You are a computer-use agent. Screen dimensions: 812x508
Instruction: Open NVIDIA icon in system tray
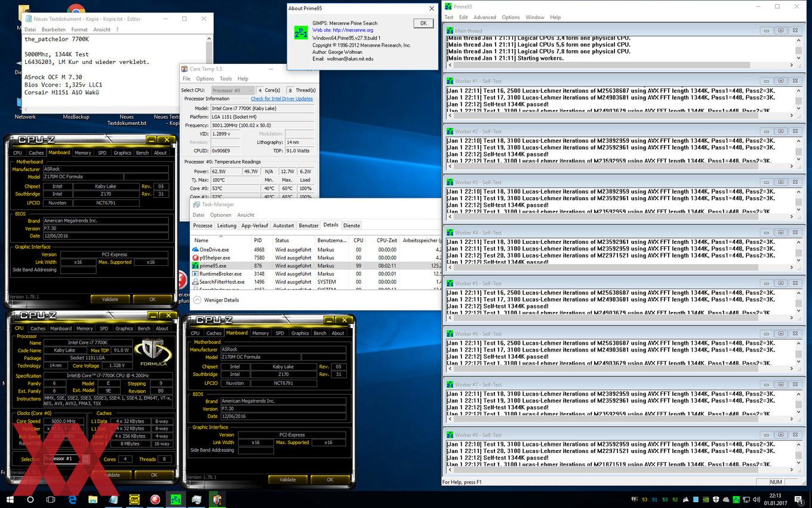pos(706,499)
